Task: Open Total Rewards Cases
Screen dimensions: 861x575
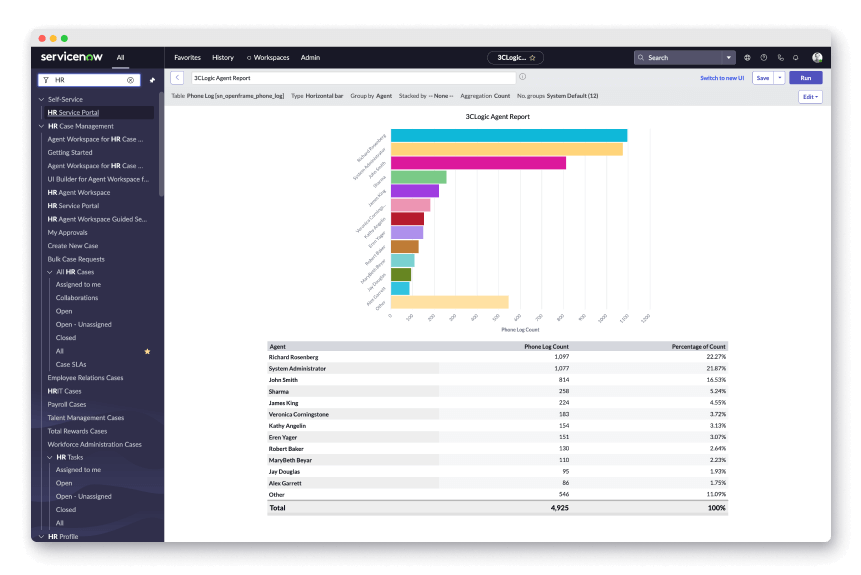Action: pos(77,432)
